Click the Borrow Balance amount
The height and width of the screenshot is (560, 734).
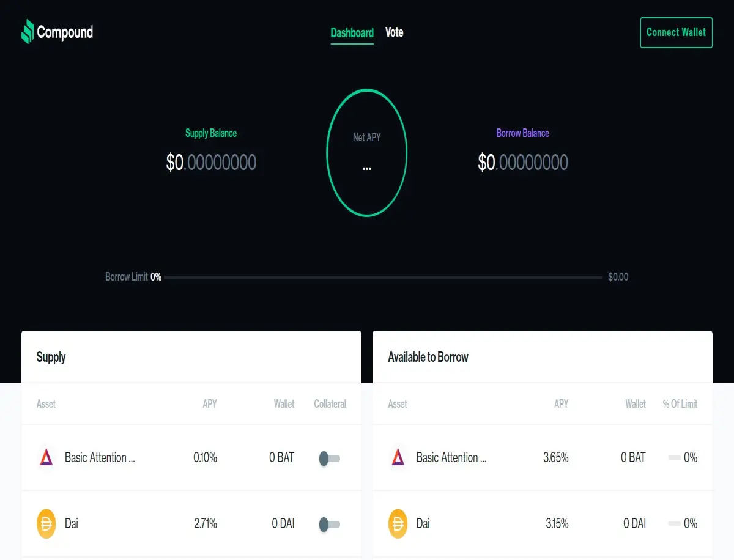click(523, 162)
